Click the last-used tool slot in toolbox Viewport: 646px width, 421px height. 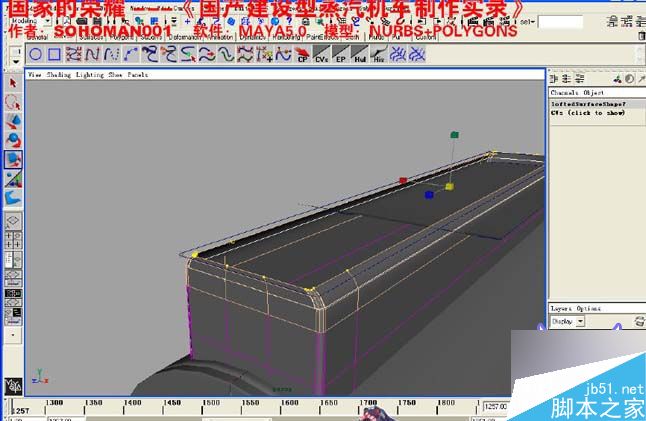13,198
